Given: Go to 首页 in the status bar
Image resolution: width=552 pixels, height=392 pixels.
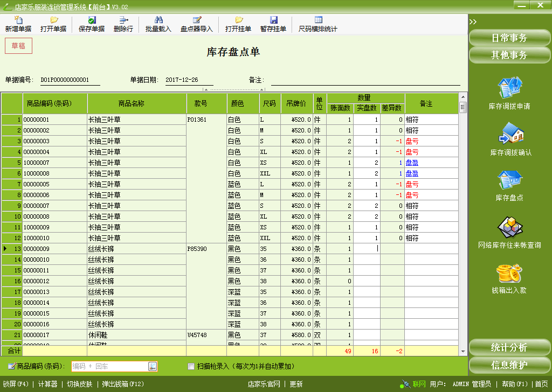Looking at the screenshot, I should tap(541, 384).
